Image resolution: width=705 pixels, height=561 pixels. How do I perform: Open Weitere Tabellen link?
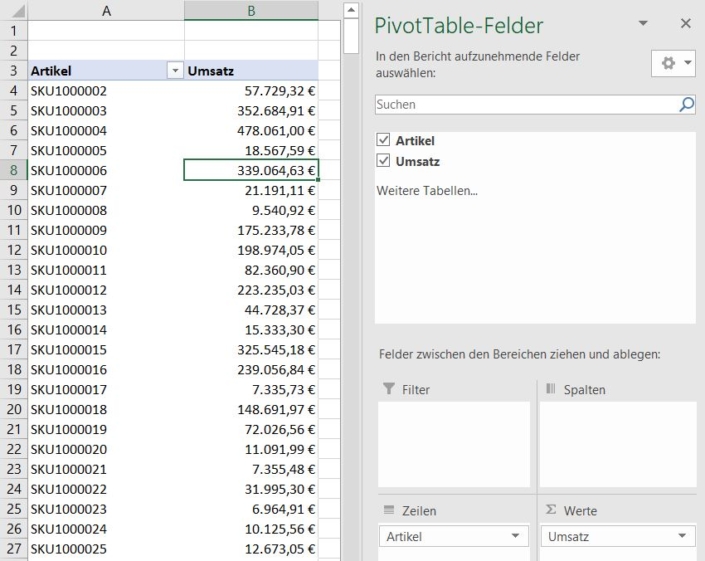tap(427, 191)
